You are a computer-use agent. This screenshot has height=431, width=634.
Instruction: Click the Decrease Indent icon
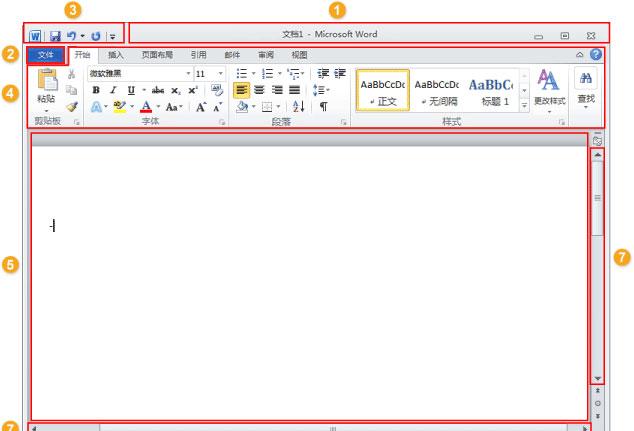click(x=323, y=73)
